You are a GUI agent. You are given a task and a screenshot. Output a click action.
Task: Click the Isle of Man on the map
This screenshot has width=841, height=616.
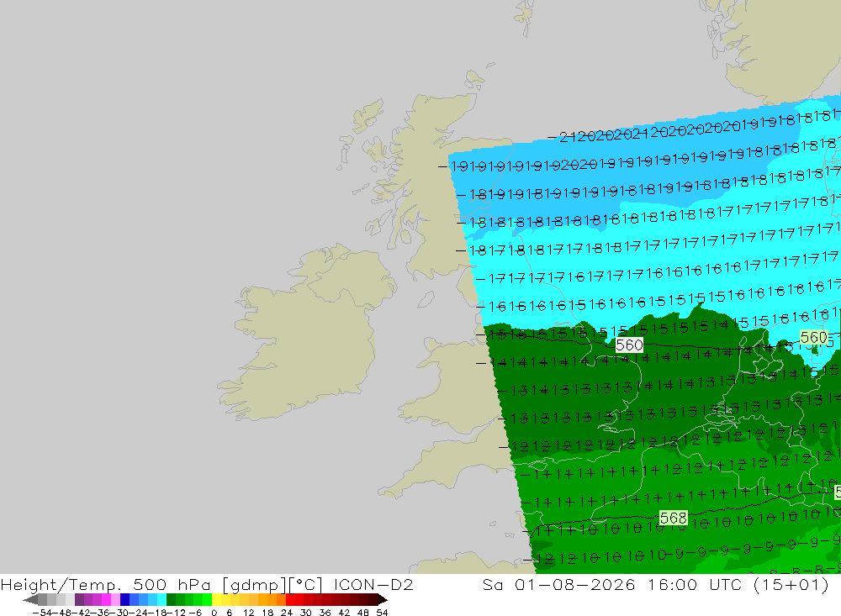pyautogui.click(x=426, y=299)
